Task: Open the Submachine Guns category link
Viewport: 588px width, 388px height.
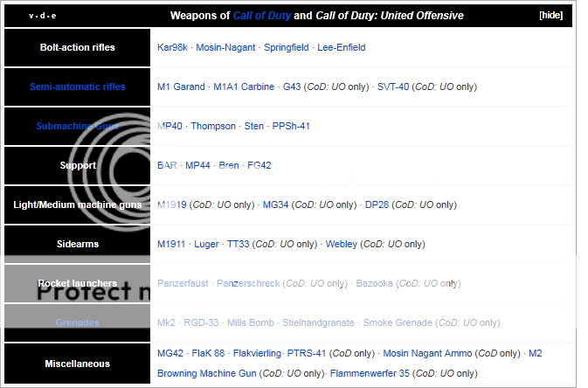Action: pos(78,126)
